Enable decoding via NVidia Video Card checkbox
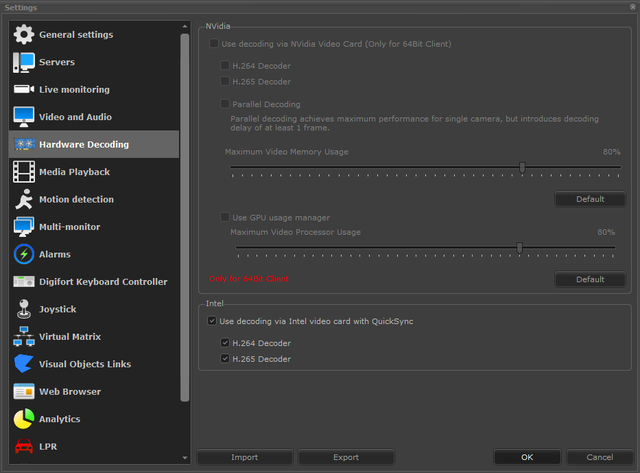The image size is (640, 473). (x=213, y=43)
